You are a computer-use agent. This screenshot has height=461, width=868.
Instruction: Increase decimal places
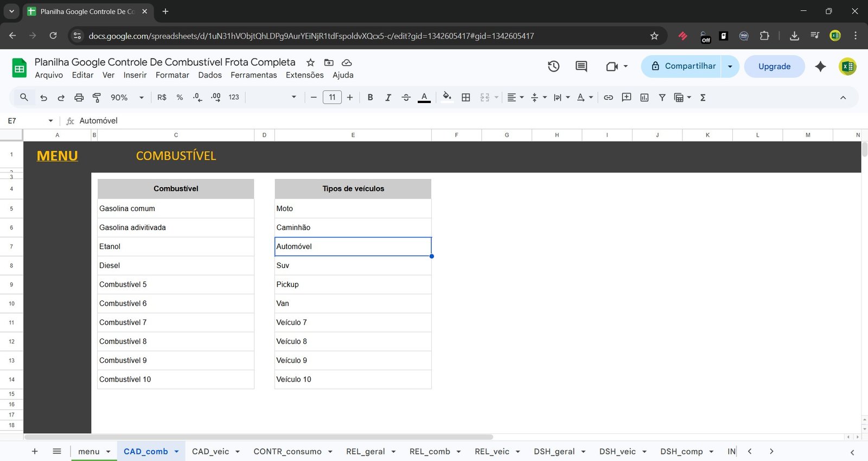click(x=215, y=98)
